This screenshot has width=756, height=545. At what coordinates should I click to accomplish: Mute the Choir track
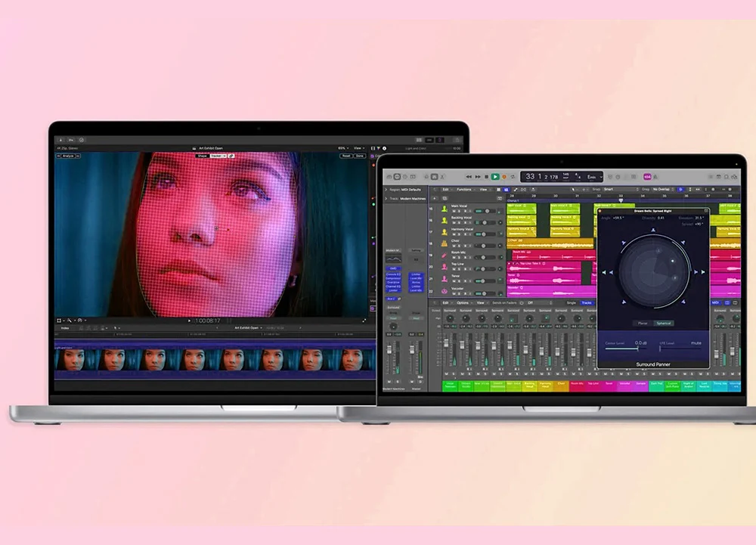454,246
